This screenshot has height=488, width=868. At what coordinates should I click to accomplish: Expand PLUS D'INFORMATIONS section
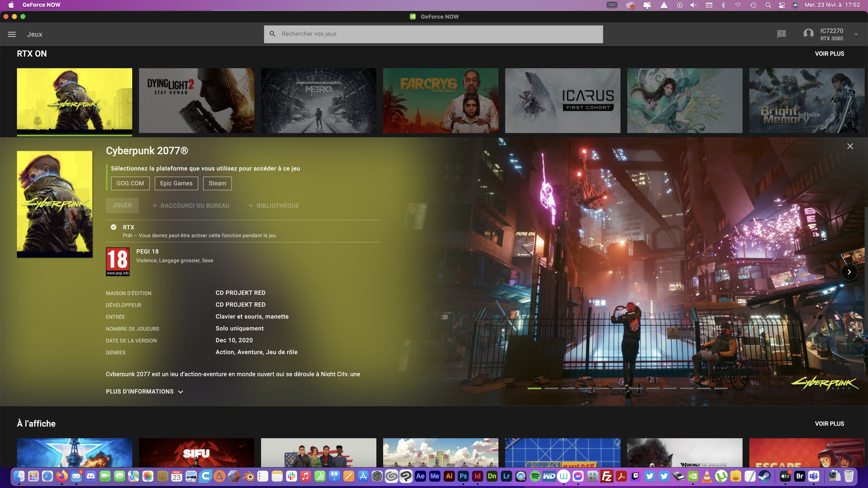(145, 391)
